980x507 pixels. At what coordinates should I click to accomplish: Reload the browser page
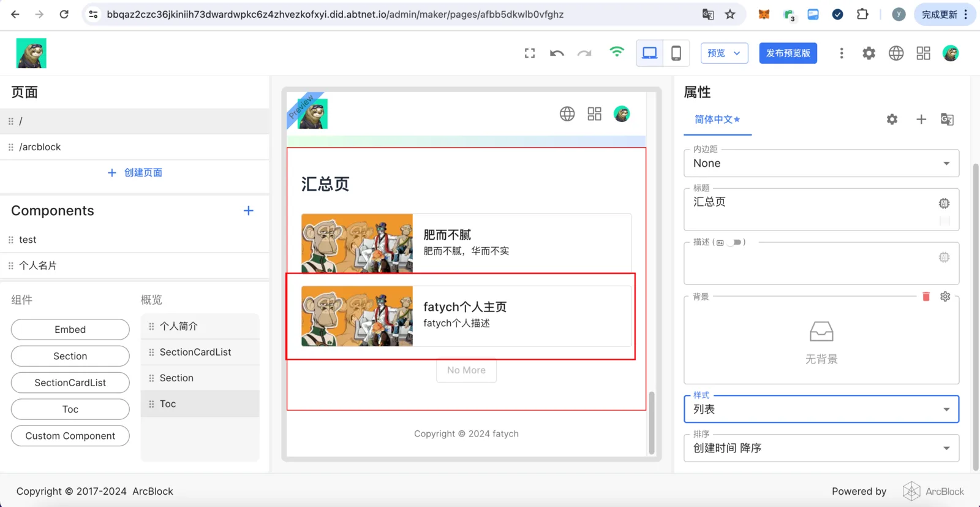pyautogui.click(x=64, y=14)
